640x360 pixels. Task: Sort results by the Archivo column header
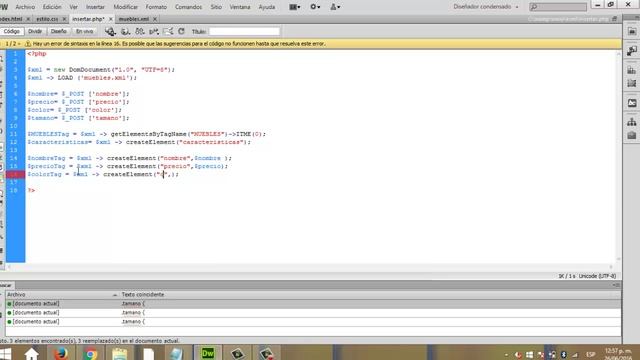(x=62, y=295)
